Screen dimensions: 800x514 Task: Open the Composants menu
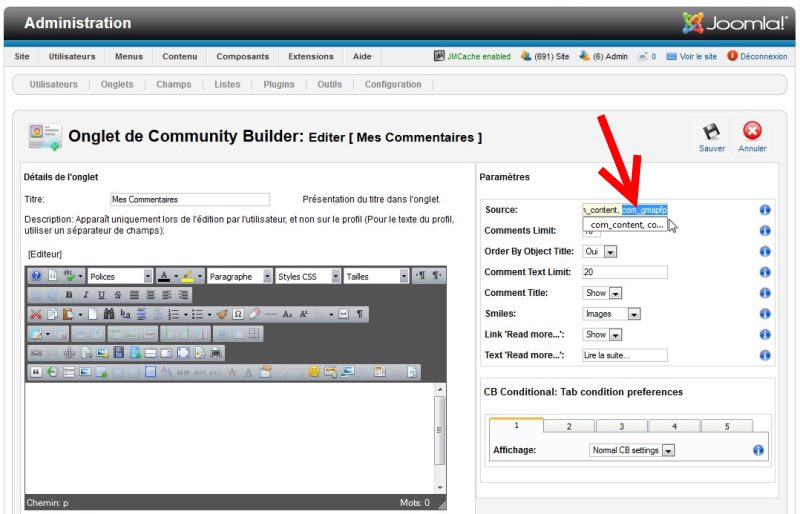[x=242, y=56]
